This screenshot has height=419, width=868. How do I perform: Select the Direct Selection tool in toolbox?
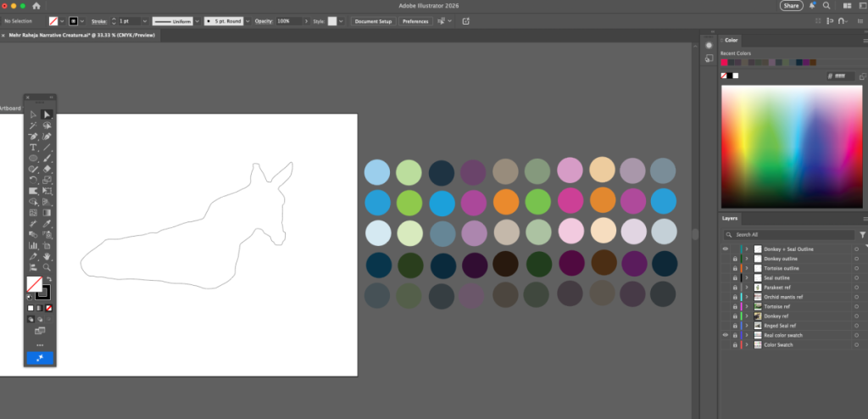click(x=47, y=115)
